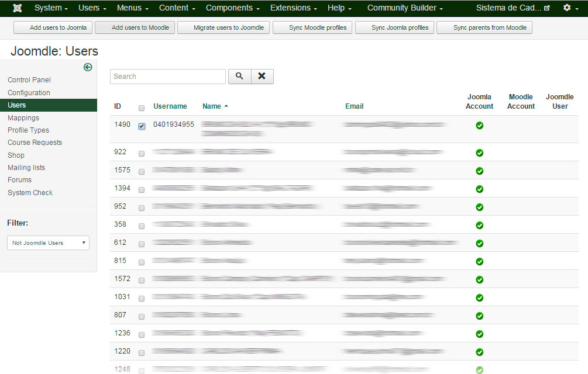Viewport: 588px width, 374px height.
Task: Click the search magnifier button
Action: (x=239, y=77)
